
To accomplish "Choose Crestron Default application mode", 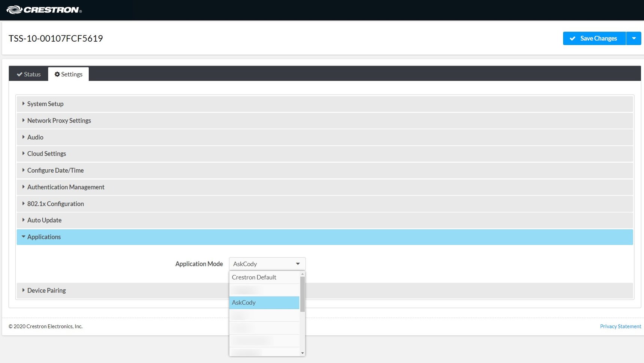I will (254, 277).
